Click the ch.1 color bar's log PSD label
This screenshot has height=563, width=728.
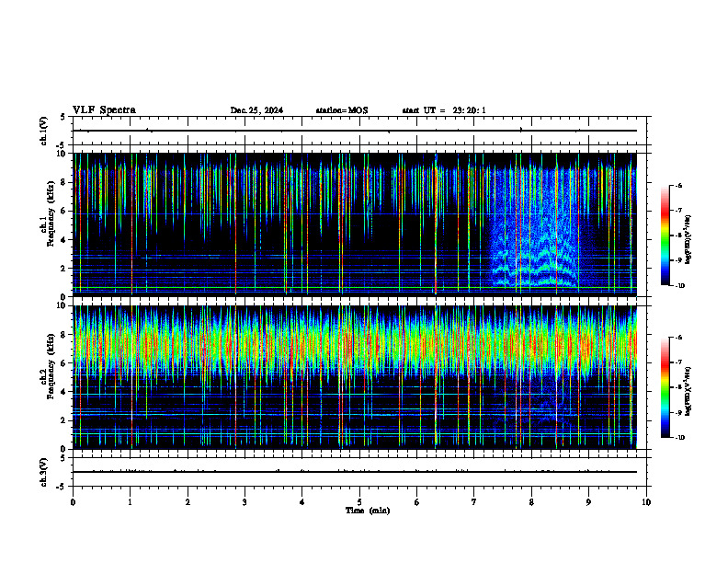(x=688, y=239)
